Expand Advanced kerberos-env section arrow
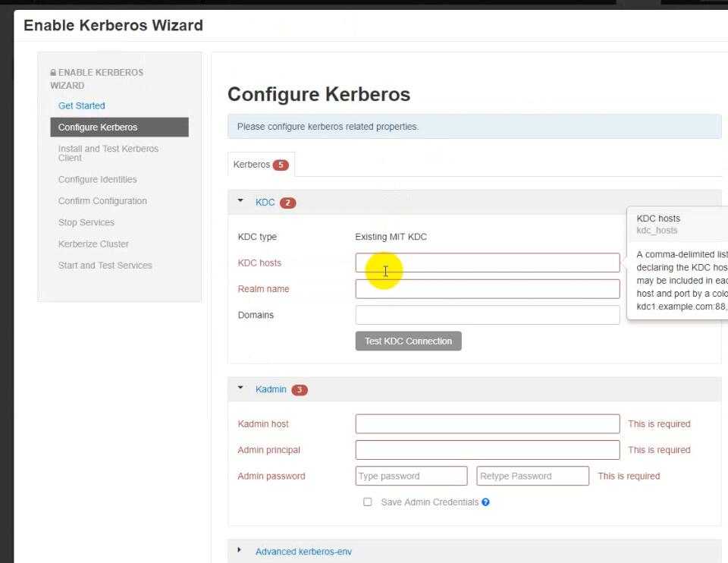The image size is (728, 563). [239, 550]
